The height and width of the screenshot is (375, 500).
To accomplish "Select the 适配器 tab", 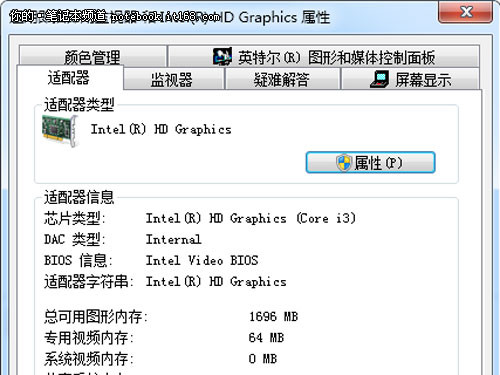I will [x=69, y=78].
